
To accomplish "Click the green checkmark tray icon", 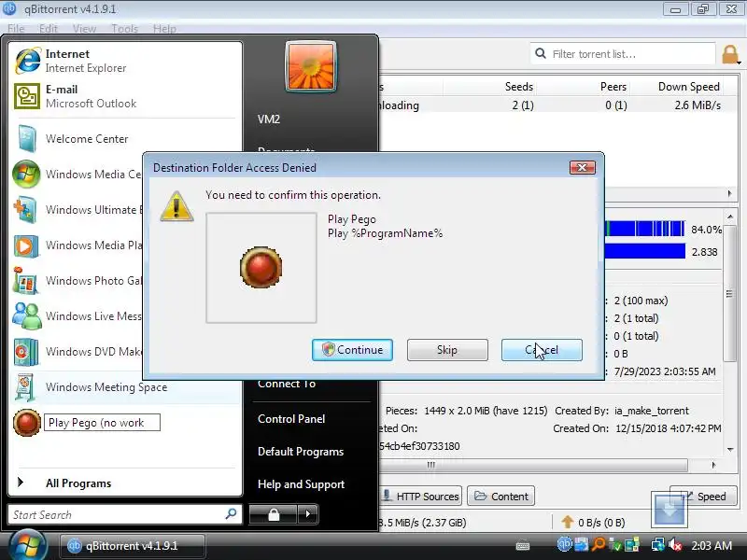I will click(615, 544).
